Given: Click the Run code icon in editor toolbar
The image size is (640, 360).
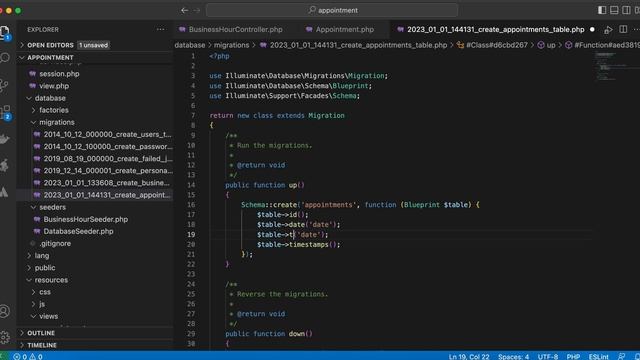Looking at the screenshot, I should point(608,30).
